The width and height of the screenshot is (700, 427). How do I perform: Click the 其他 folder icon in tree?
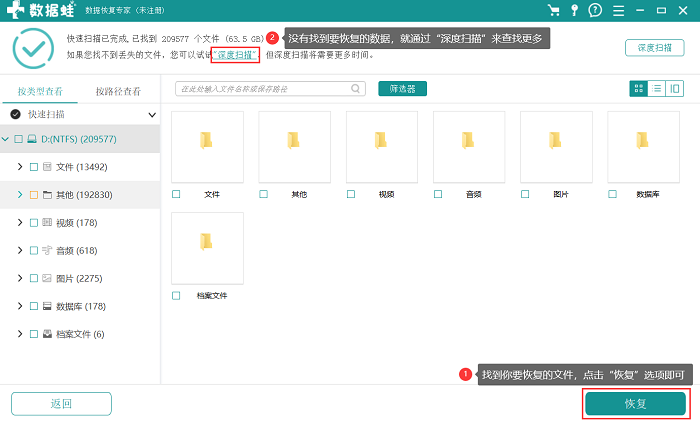(47, 195)
